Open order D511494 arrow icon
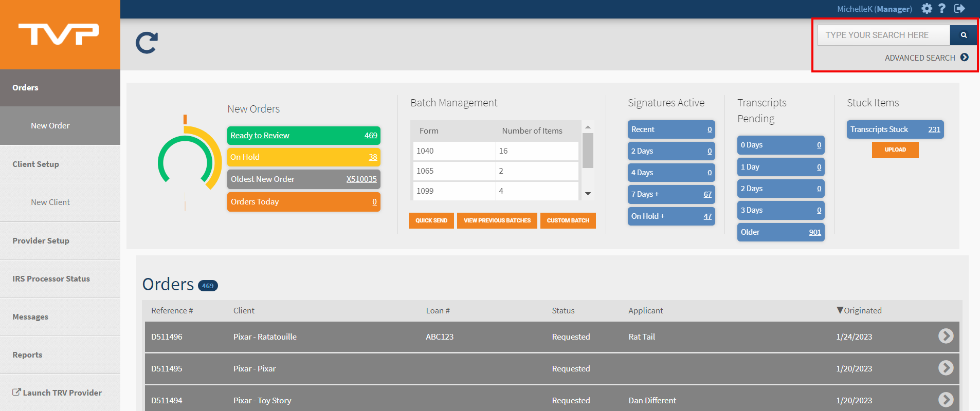 946,400
